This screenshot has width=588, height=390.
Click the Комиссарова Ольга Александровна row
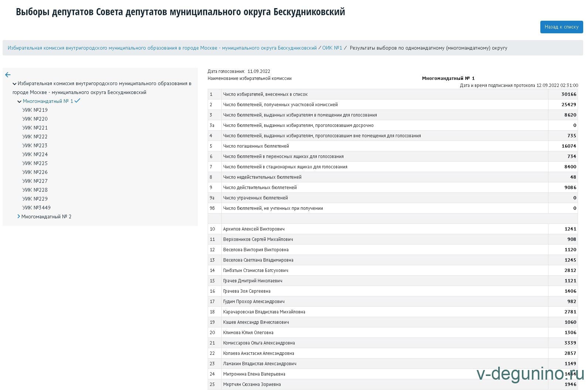pos(259,343)
